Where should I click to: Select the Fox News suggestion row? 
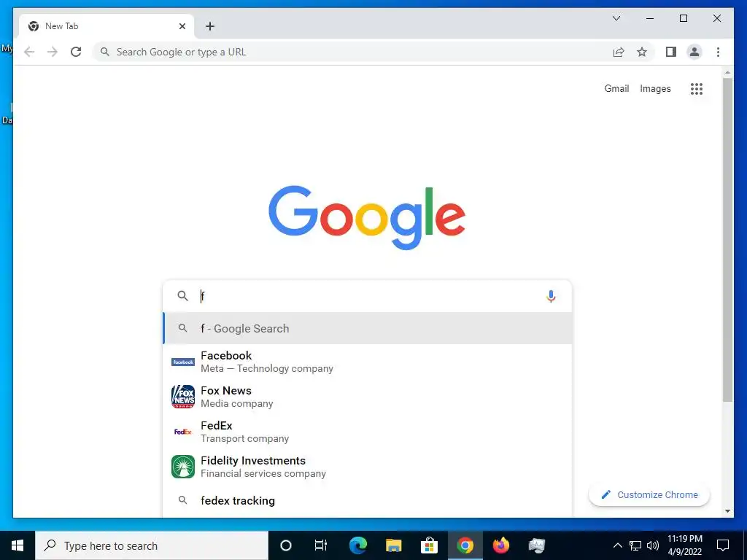[368, 397]
